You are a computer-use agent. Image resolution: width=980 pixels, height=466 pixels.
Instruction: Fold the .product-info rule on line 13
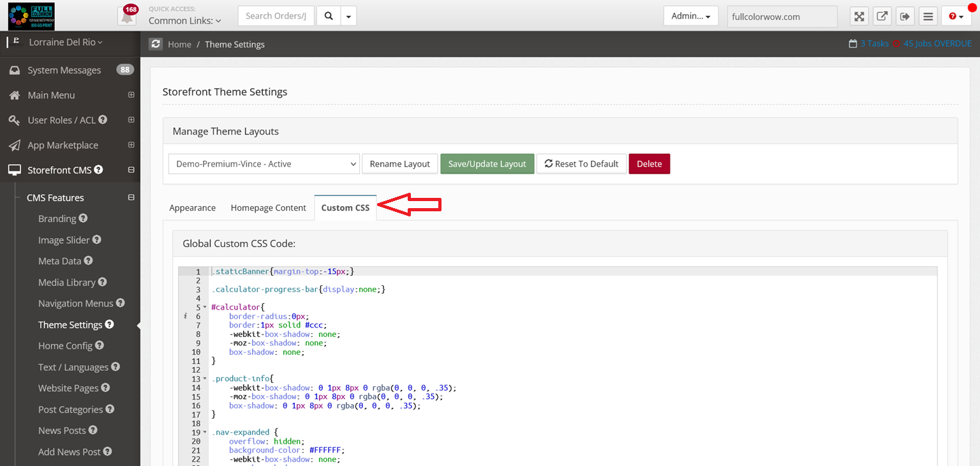tap(204, 379)
